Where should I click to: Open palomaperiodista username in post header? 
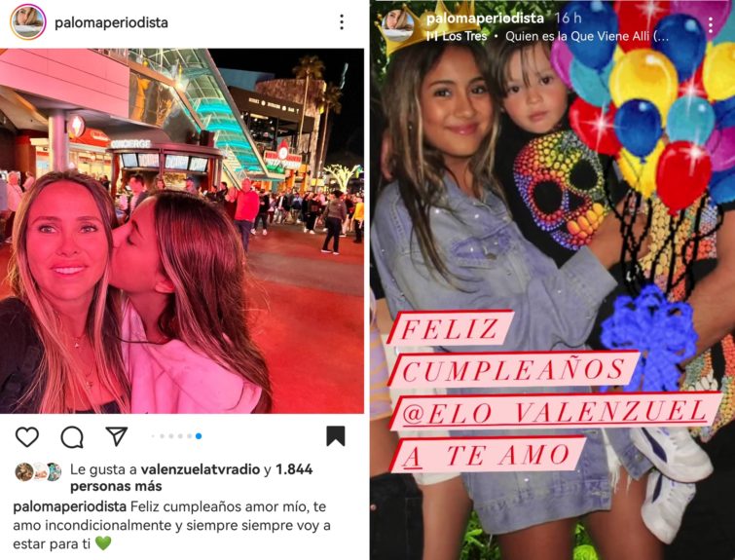pyautogui.click(x=112, y=22)
